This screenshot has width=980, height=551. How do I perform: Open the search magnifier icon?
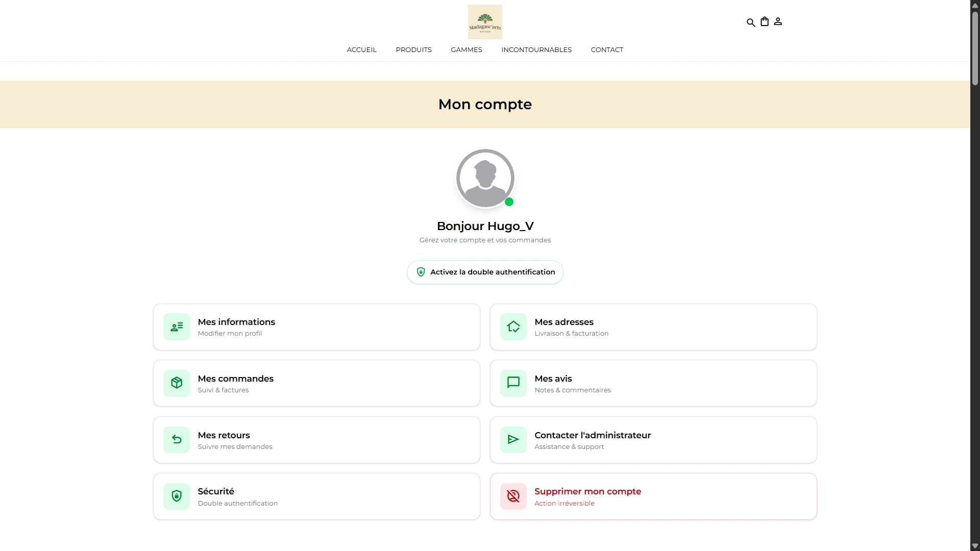751,22
